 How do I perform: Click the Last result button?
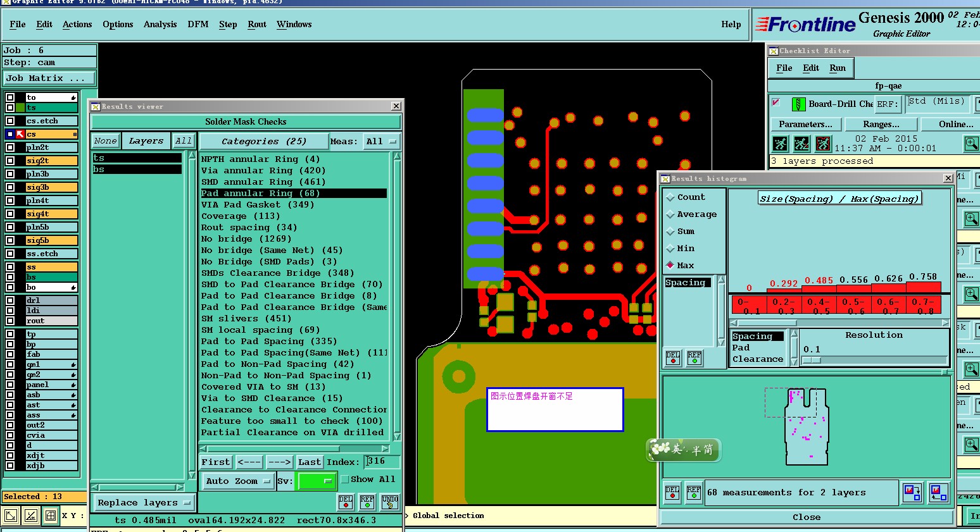pyautogui.click(x=310, y=462)
